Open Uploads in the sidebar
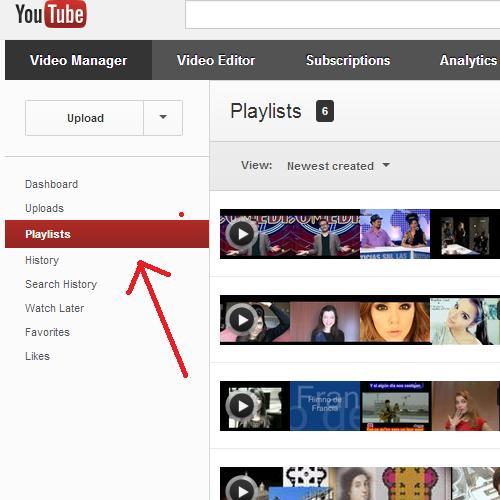 (44, 208)
